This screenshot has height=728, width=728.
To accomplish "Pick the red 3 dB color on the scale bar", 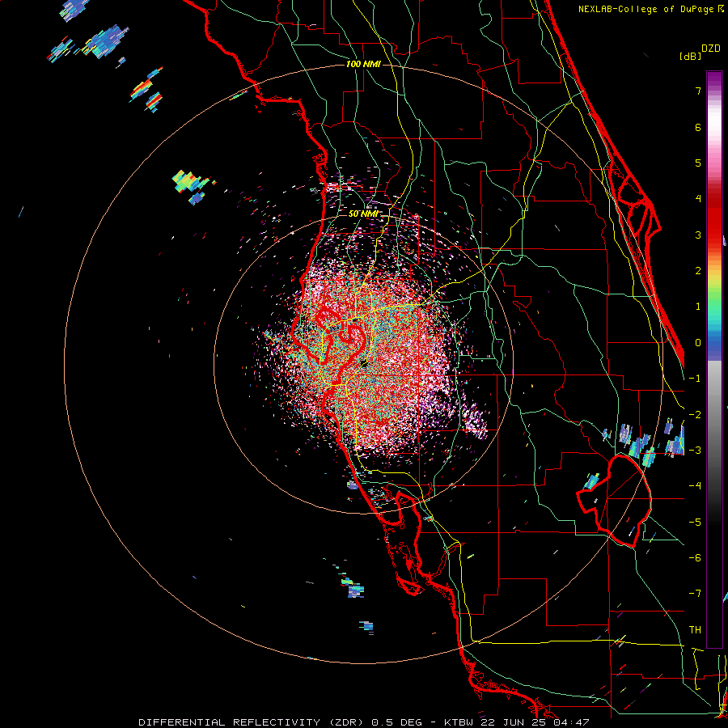I will [x=714, y=235].
